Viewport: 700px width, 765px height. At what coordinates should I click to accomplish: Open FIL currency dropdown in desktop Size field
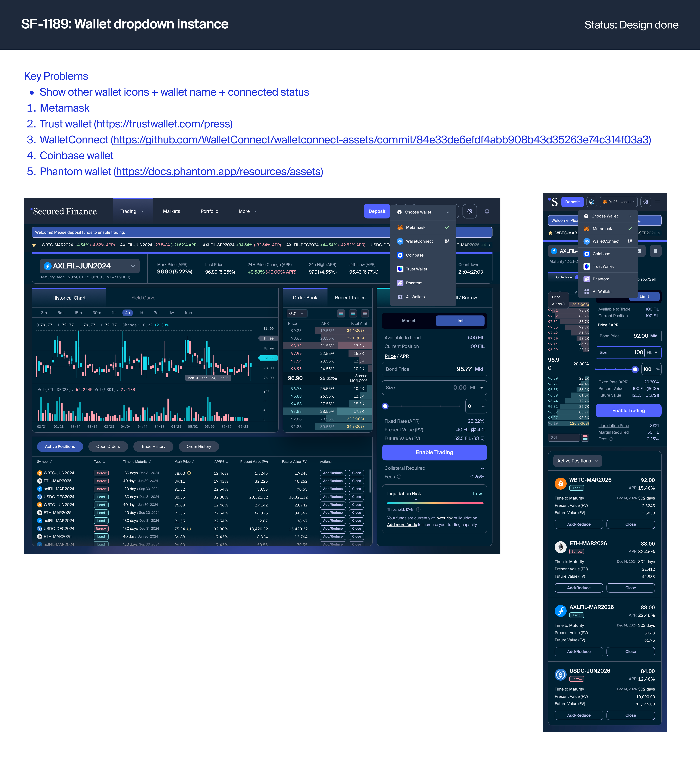477,388
